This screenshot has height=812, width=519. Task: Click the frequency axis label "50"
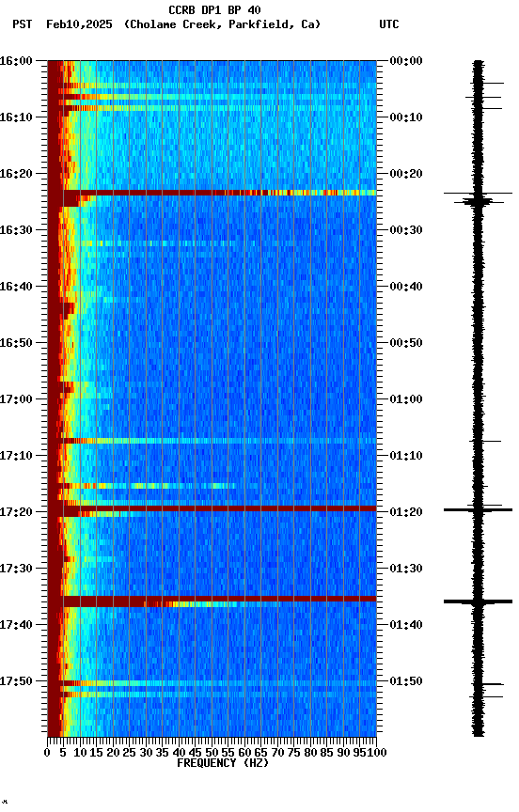[x=212, y=753]
